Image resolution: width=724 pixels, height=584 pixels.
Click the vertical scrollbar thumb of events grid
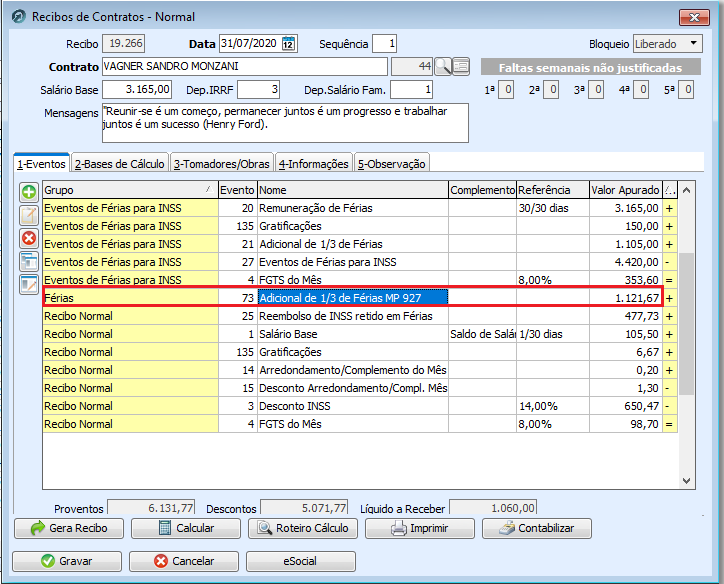point(687,323)
